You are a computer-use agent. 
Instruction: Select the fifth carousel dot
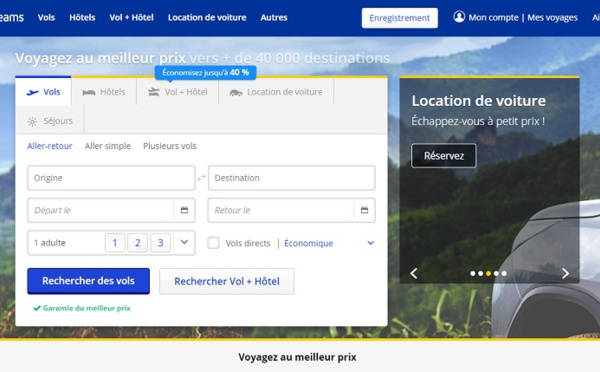pyautogui.click(x=504, y=273)
